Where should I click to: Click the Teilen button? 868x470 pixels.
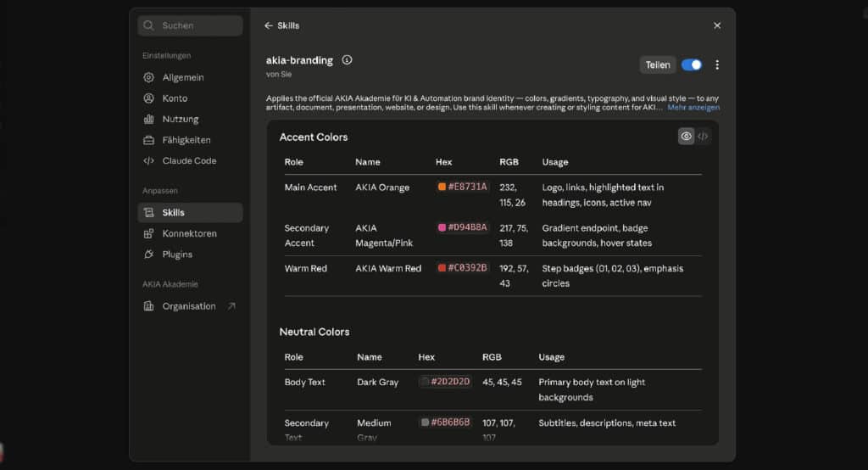(x=658, y=64)
